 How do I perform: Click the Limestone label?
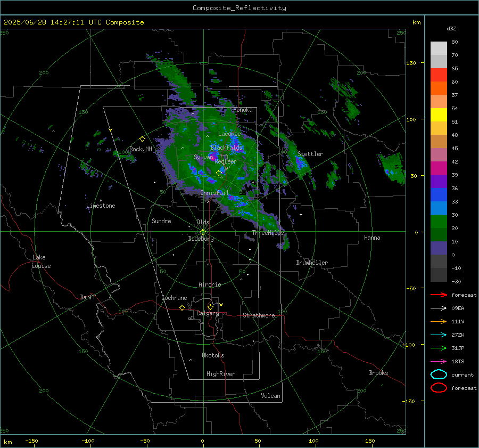pos(101,206)
